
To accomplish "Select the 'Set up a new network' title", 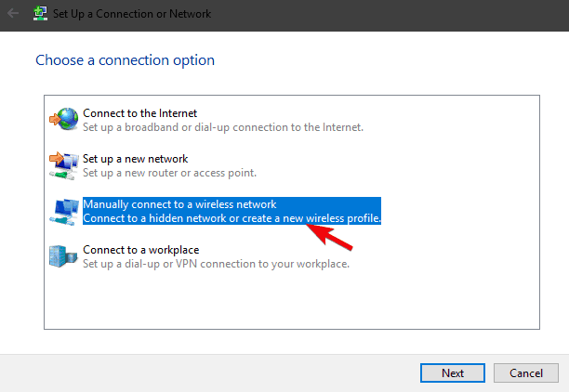I will click(135, 159).
